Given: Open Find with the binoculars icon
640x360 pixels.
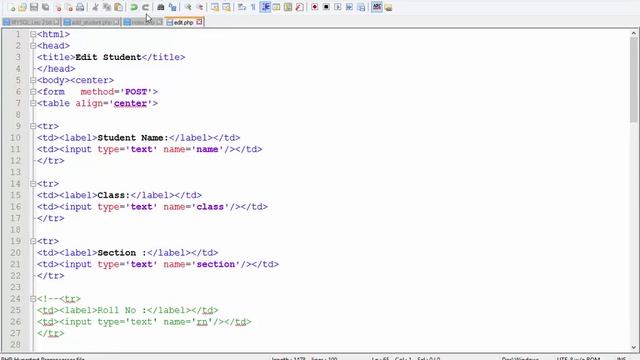Looking at the screenshot, I should [x=160, y=7].
